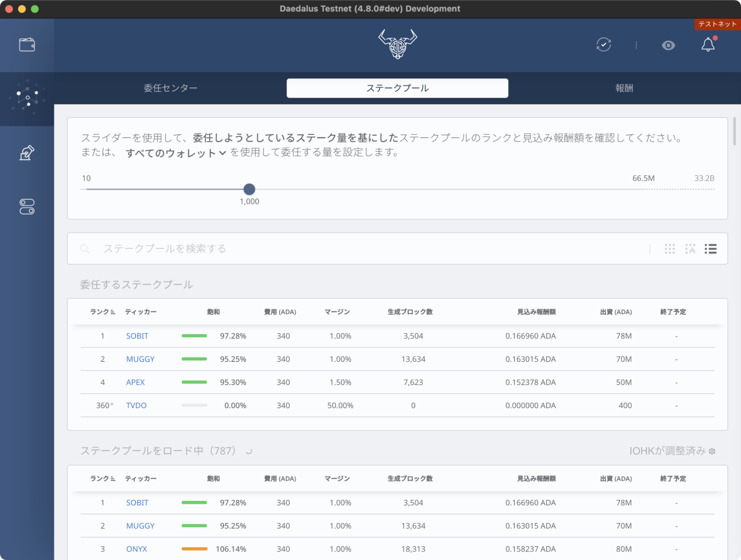Sort lower table by 費用 (ADA) header
This screenshot has width=741, height=560.
[280, 479]
